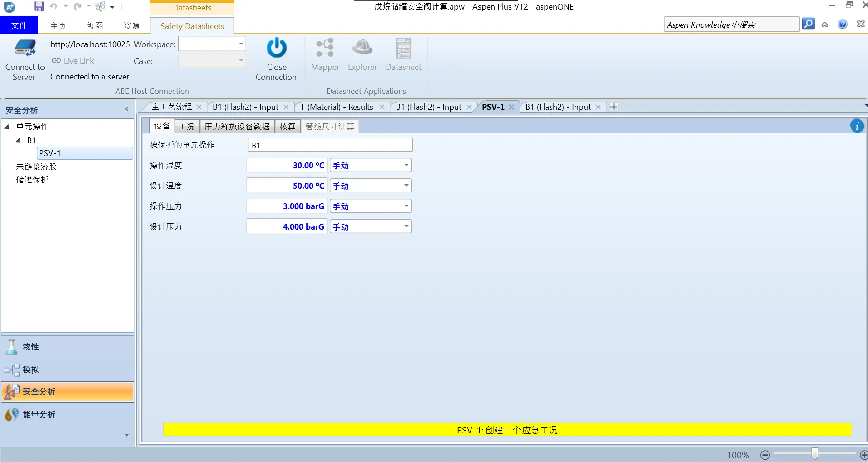Open the blue info icon in PSV-1 panel
This screenshot has height=462, width=868.
click(x=857, y=126)
